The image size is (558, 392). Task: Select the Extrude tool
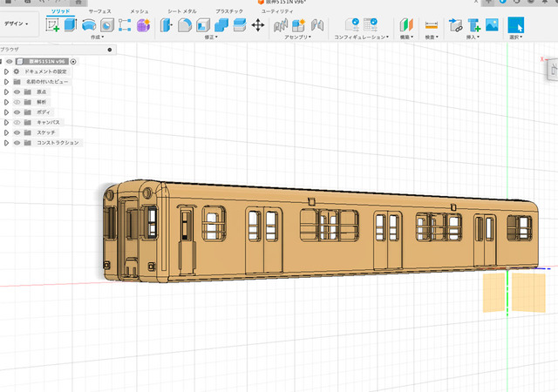point(71,25)
